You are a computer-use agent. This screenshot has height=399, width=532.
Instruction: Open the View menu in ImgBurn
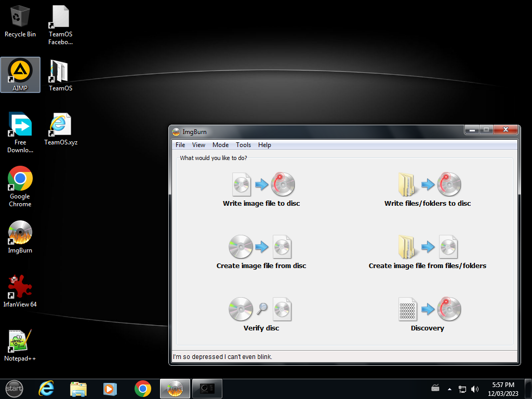pos(198,145)
